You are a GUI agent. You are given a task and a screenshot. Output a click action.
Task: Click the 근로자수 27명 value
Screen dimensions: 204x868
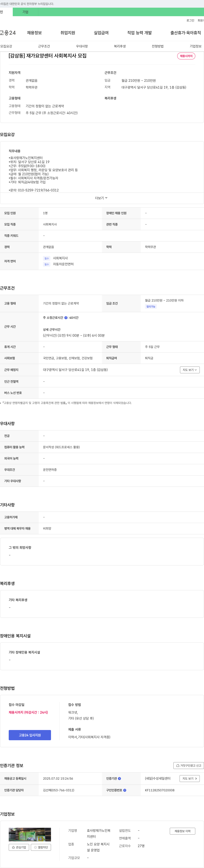[141, 846]
